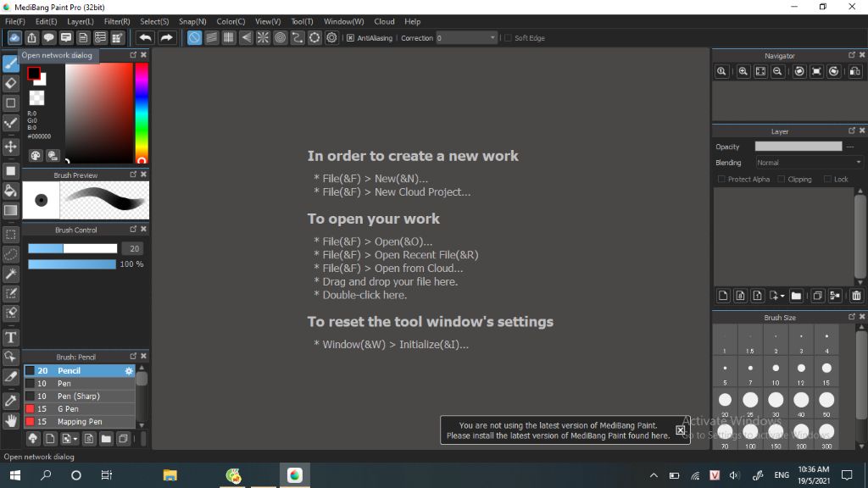868x488 pixels.
Task: Open the Layer menu
Action: [x=81, y=21]
